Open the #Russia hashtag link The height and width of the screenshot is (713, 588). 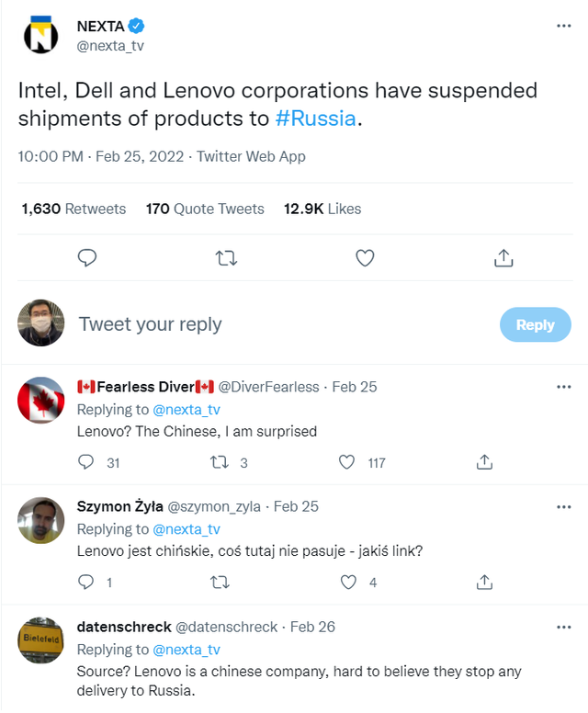tap(315, 119)
